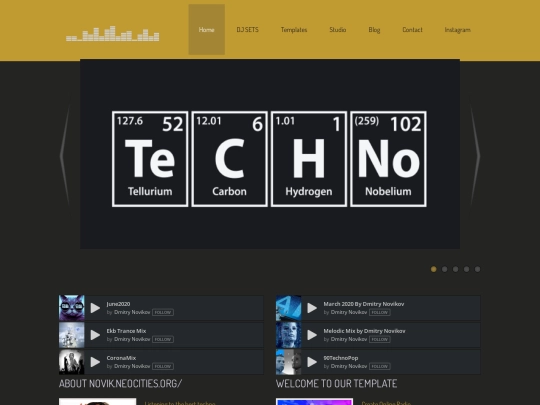Screen dimensions: 540x405
Task: Open the Home menu item
Action: [207, 30]
